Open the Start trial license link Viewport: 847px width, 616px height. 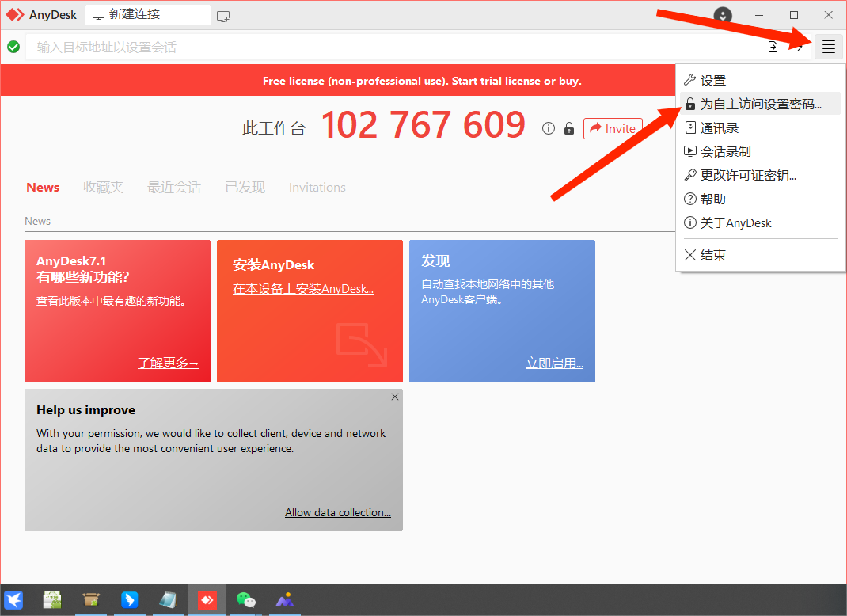tap(496, 80)
